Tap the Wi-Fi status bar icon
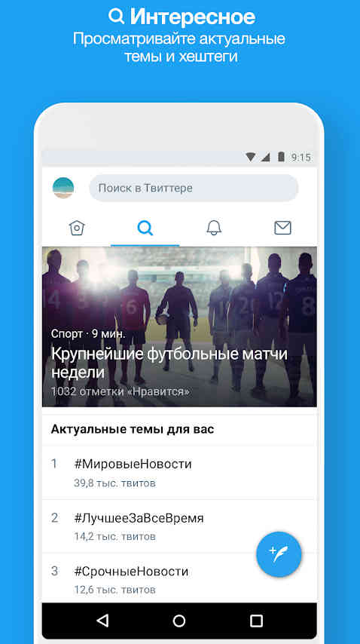The image size is (360, 644). point(251,157)
